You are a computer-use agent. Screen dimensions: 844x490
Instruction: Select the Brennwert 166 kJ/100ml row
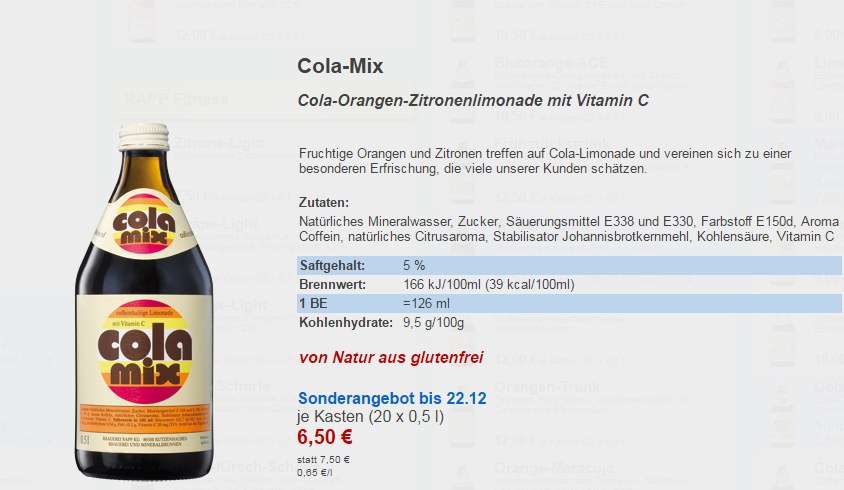click(569, 284)
